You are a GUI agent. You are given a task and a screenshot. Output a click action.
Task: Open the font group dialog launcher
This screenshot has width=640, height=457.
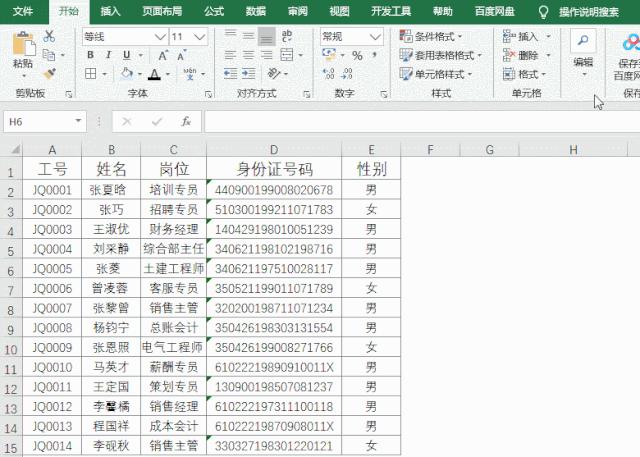(x=209, y=95)
